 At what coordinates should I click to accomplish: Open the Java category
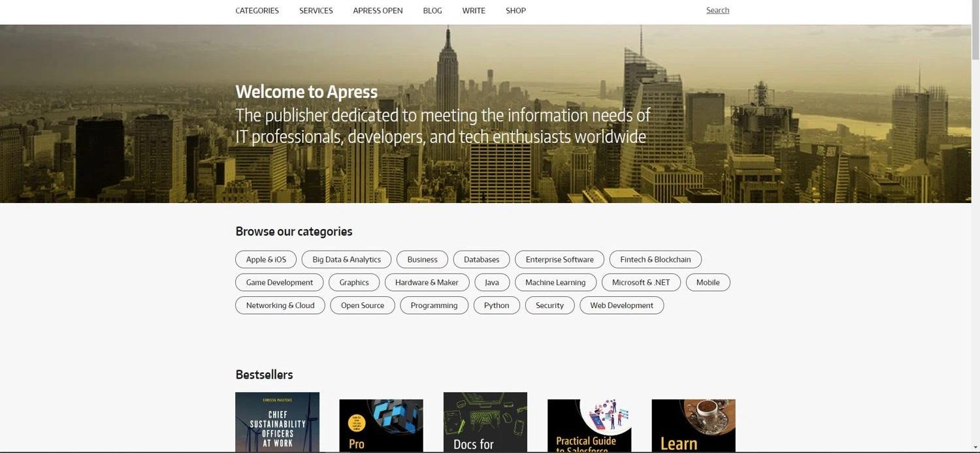pyautogui.click(x=492, y=282)
